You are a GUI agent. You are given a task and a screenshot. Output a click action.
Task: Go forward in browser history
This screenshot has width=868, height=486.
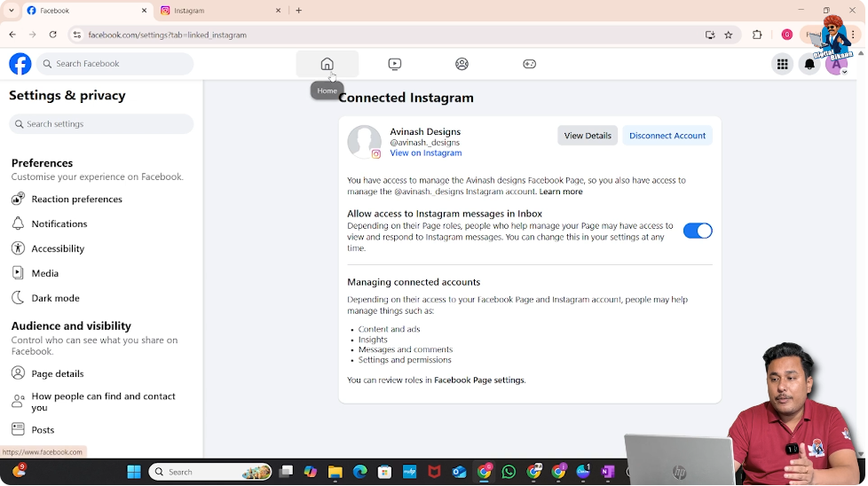coord(33,35)
